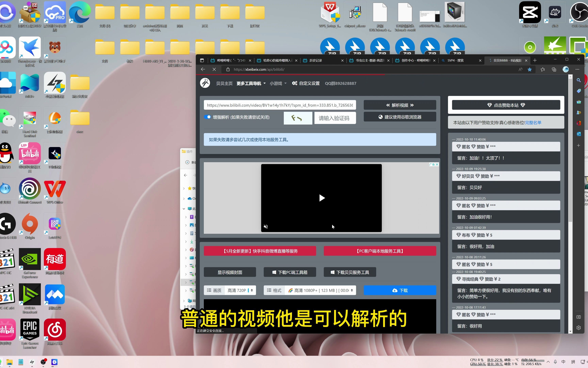Viewport: 588px width, 368px height.
Task: Click 【PC客户端本地服务工具】 red button
Action: pyautogui.click(x=380, y=251)
